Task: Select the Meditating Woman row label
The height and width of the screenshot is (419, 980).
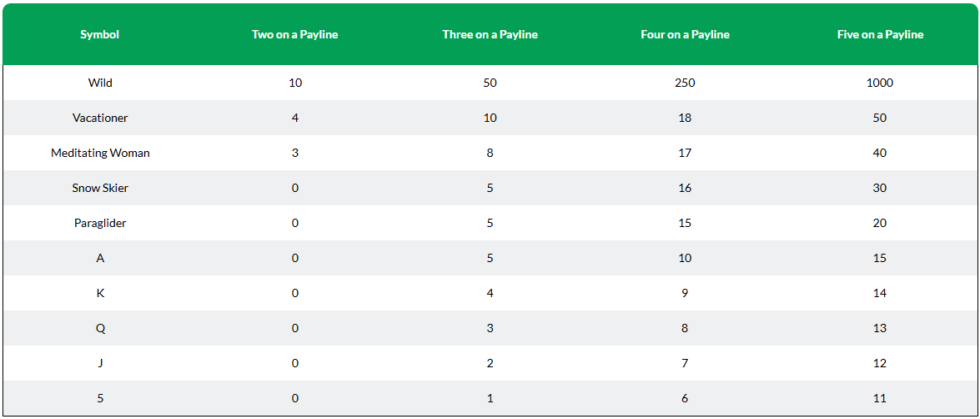Action: click(100, 153)
